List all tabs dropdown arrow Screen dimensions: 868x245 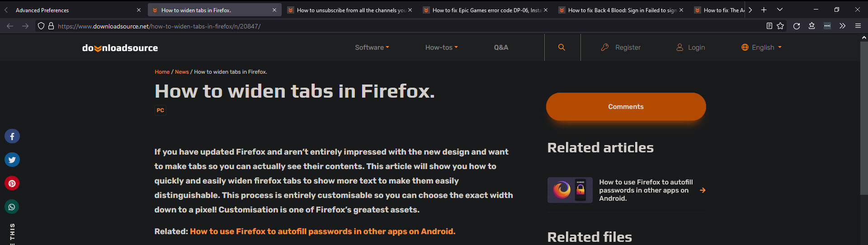pos(779,10)
